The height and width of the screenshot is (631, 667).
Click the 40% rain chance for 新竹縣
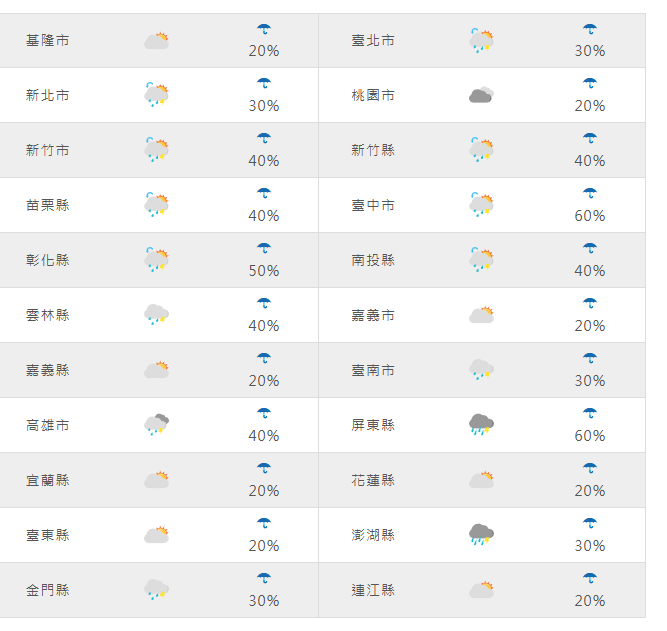coord(590,161)
